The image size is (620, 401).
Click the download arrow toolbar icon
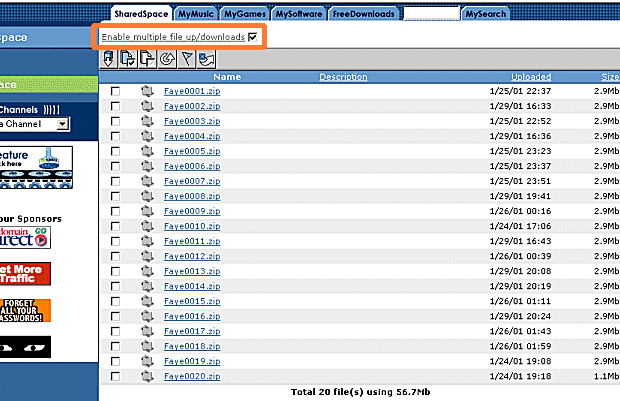(x=109, y=59)
